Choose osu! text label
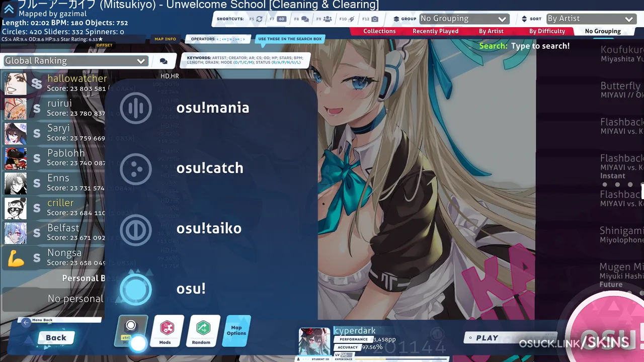644x362 pixels. [x=191, y=289]
